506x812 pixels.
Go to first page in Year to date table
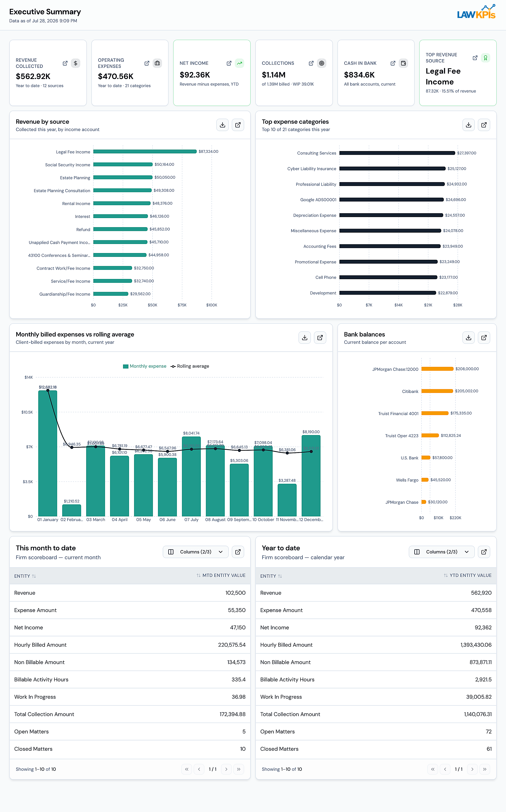(433, 769)
